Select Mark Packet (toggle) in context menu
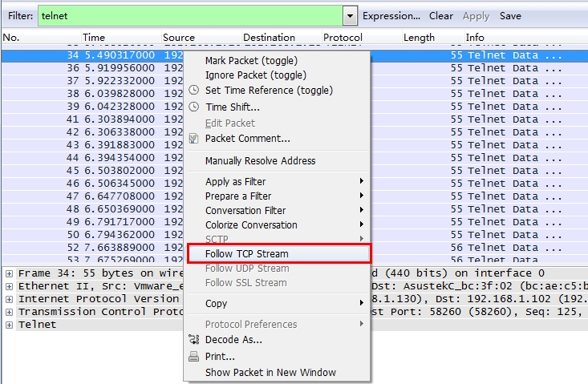 250,60
